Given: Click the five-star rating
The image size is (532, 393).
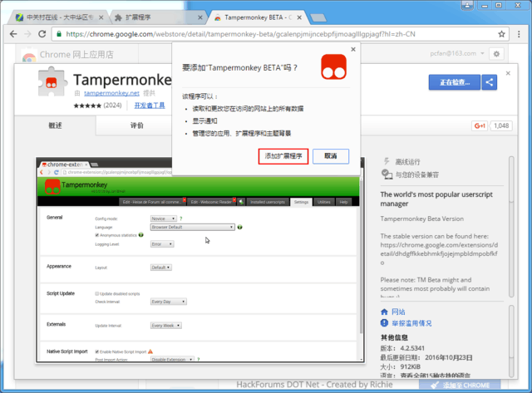Looking at the screenshot, I should click(87, 106).
